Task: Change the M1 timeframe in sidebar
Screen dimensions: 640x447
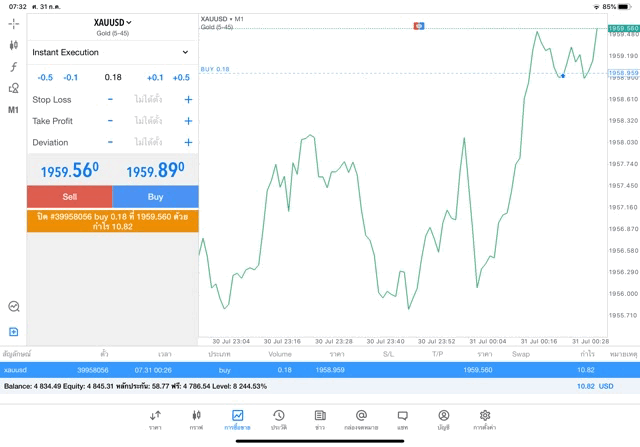Action: (x=13, y=109)
